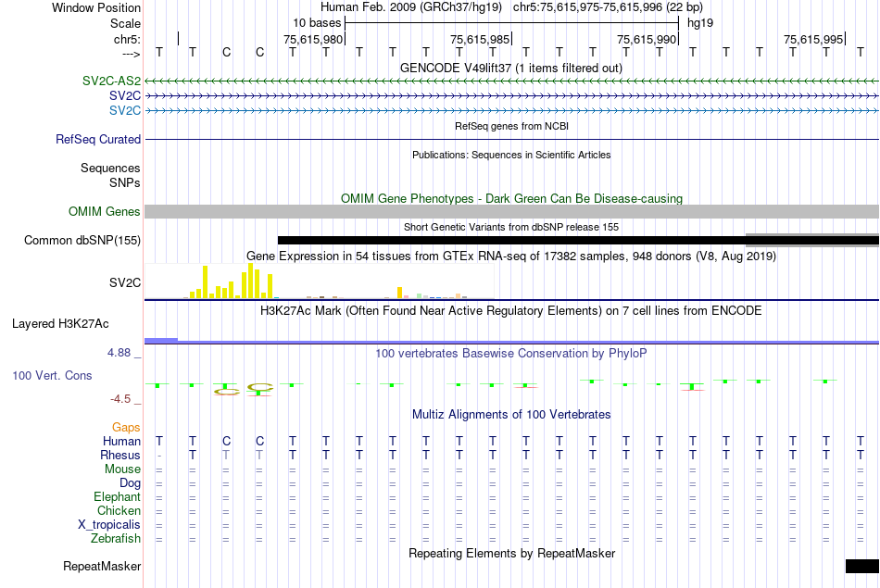This screenshot has height=588, width=880.
Task: Click the dark blue SV2C transcript label
Action: (125, 96)
